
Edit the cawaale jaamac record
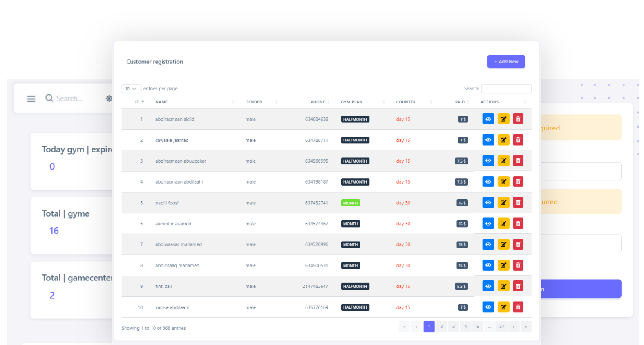[503, 140]
